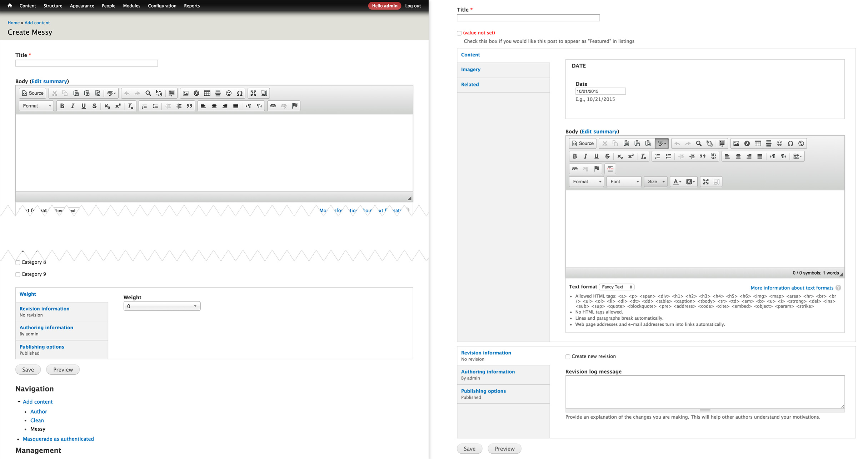This screenshot has height=459, width=868.
Task: Insert smiley in left editor toolbar
Action: (x=229, y=93)
